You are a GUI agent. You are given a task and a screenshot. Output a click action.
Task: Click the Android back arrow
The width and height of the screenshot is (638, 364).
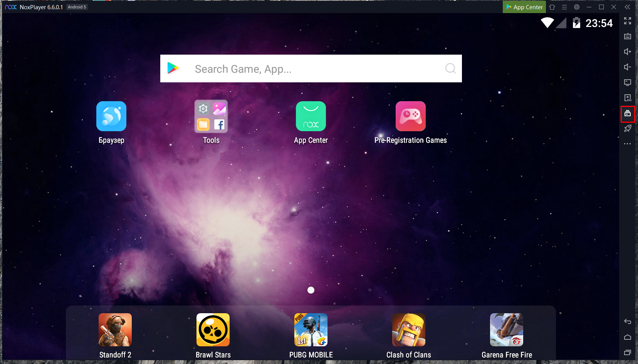[x=628, y=322]
